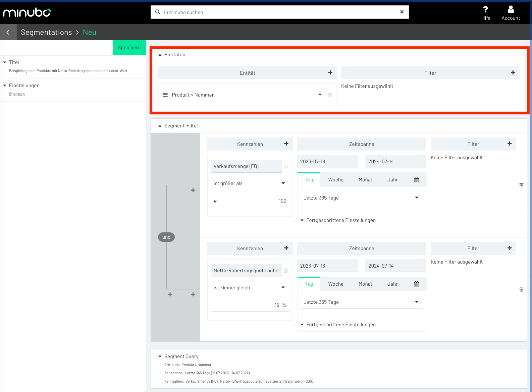This screenshot has width=532, height=392.
Task: Select the Monat tab in the first row
Action: (365, 180)
